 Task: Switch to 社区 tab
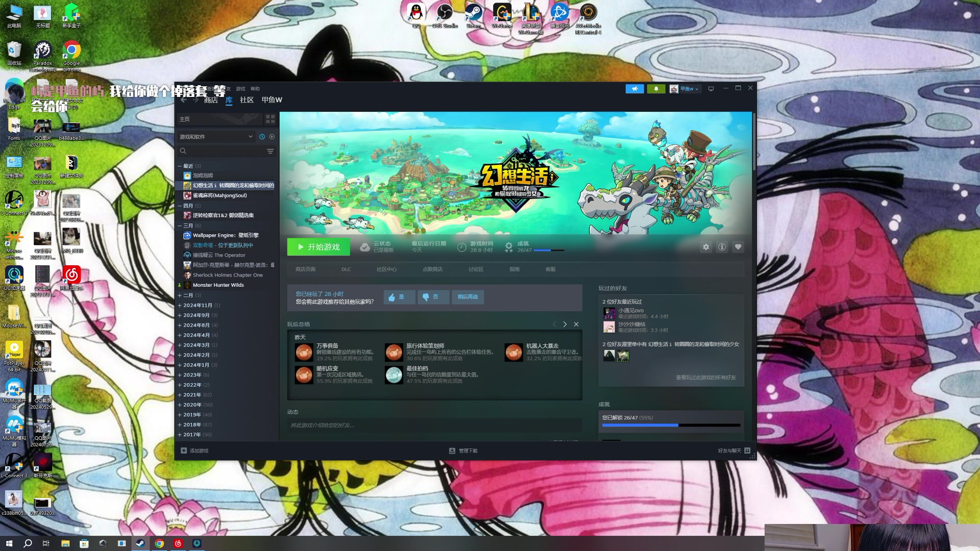pyautogui.click(x=247, y=100)
